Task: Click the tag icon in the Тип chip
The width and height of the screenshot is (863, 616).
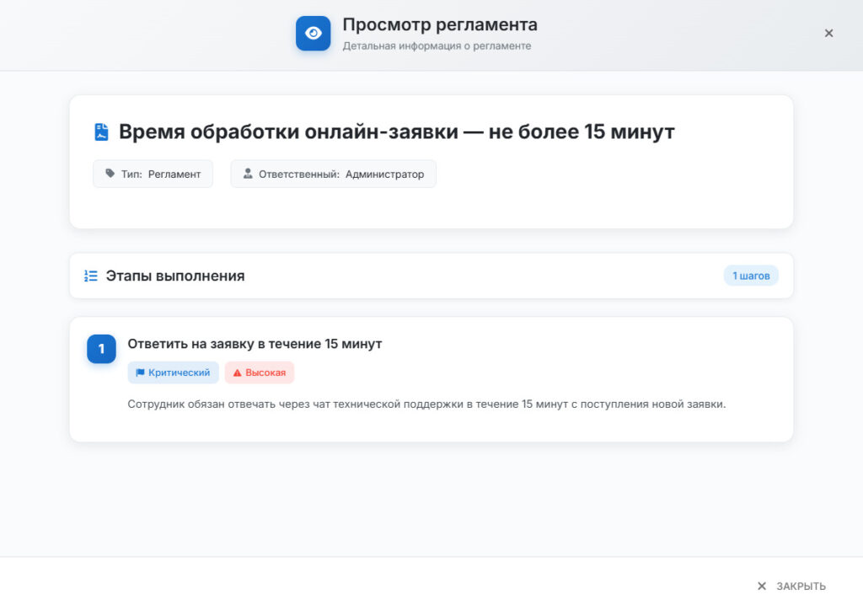Action: tap(110, 174)
